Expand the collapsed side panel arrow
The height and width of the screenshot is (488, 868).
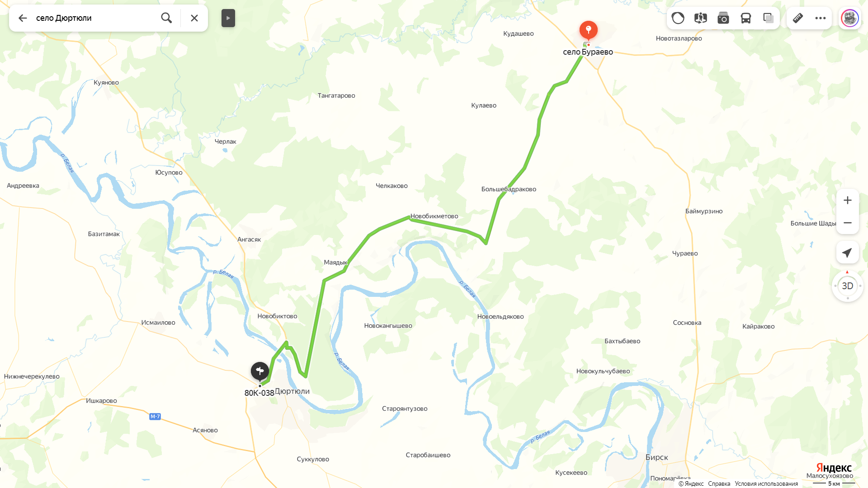pos(228,18)
